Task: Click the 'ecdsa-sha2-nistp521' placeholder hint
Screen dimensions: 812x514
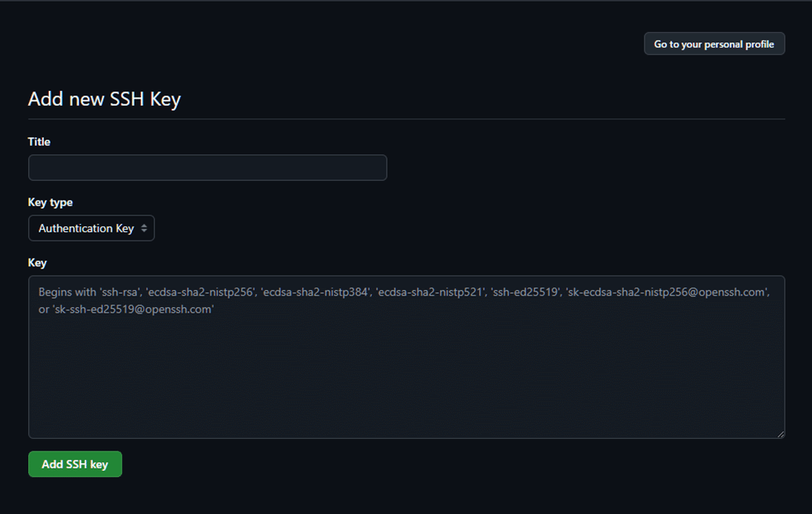Action: (431, 291)
